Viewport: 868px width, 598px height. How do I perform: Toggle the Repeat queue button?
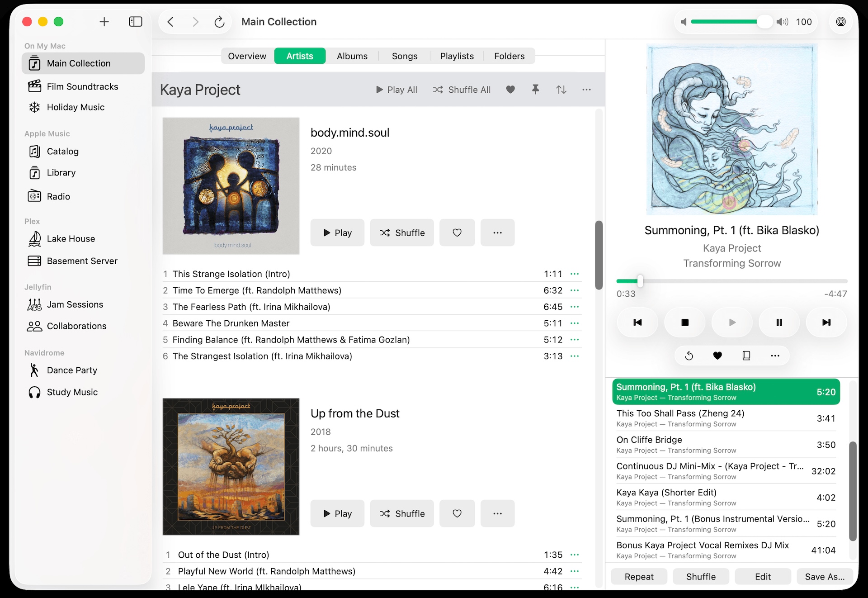click(639, 577)
